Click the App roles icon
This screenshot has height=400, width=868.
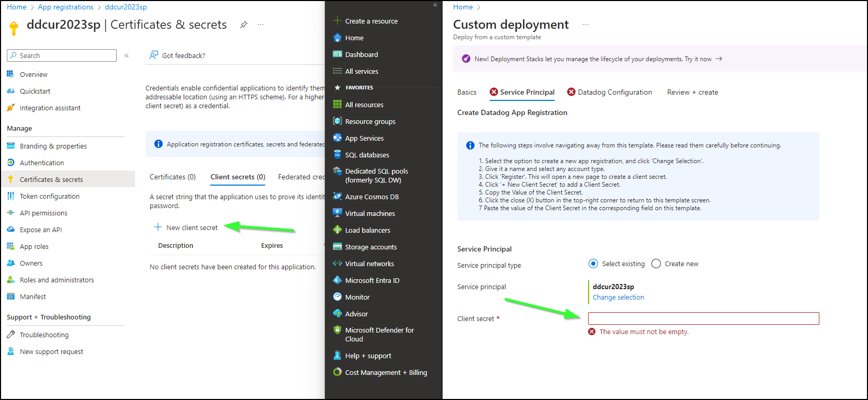(10, 246)
